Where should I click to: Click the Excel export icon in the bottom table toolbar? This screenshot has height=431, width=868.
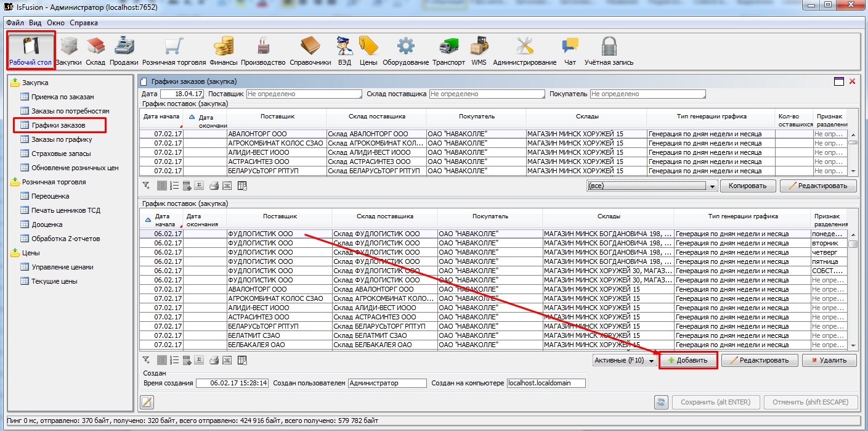[227, 360]
